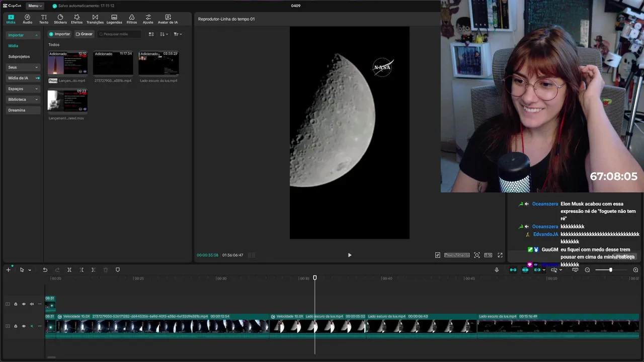Image resolution: width=644 pixels, height=362 pixels.
Task: Hide the upper overlay track eye
Action: click(x=24, y=304)
